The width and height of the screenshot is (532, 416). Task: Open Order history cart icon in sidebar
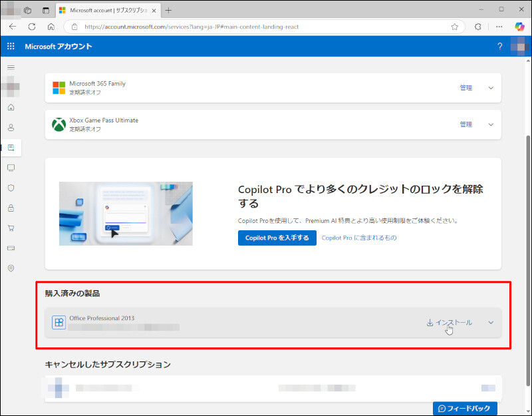[x=11, y=228]
